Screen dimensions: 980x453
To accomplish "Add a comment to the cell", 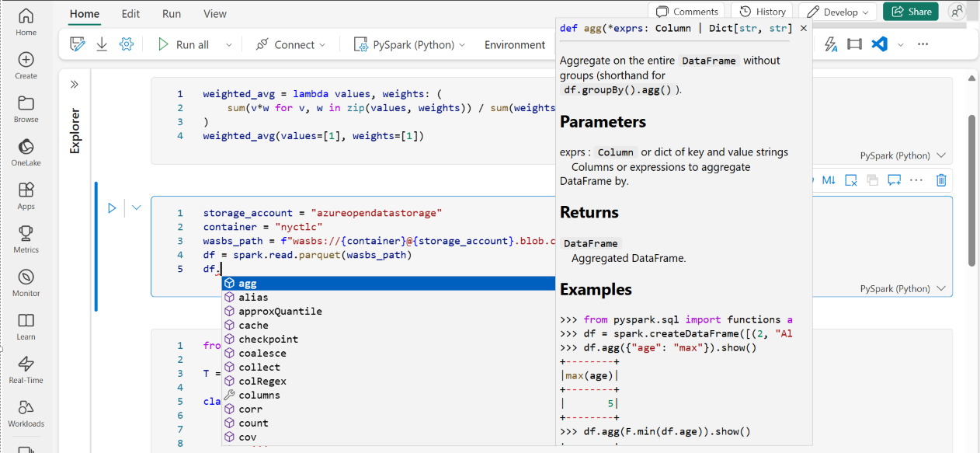I will point(894,180).
